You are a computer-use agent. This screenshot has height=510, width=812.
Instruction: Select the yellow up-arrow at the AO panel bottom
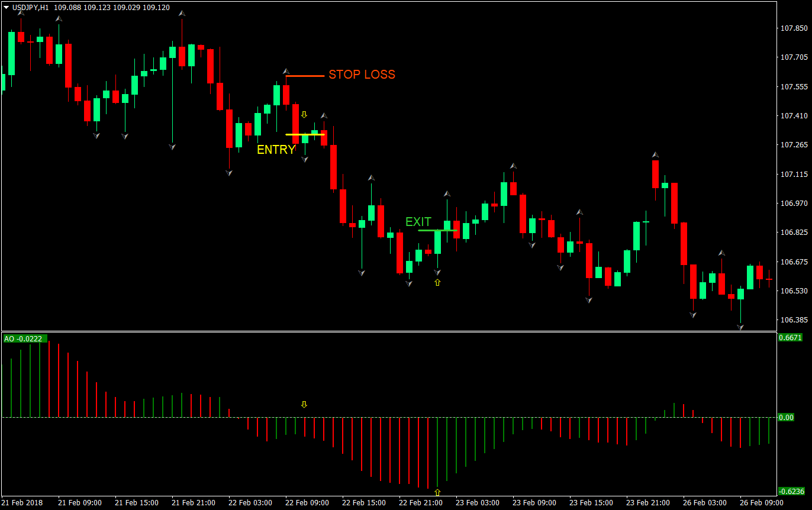pos(438,492)
